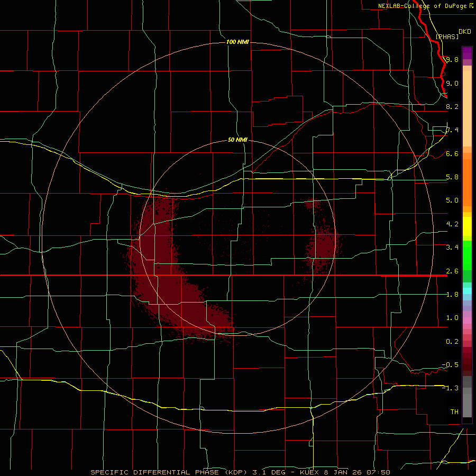Viewport: 476px width, 476px height.
Task: Select the 9.8 legend value
Action: 452,59
